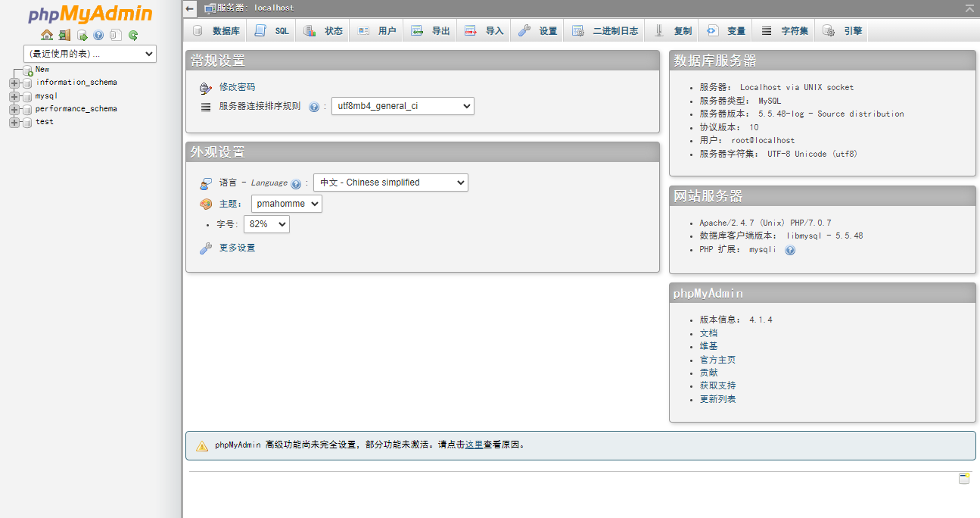Screen dimensions: 980x518
Task: Expand the information_schema tree node
Action: 14,83
